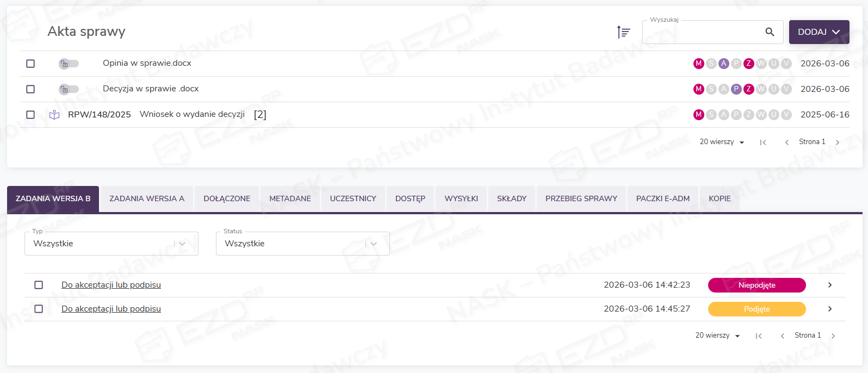The image size is (868, 373).
Task: Open the first Do akceptacji lub podpisu link
Action: click(111, 285)
